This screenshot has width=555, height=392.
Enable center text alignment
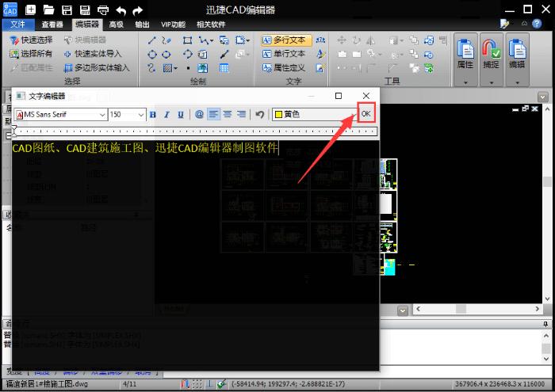228,114
